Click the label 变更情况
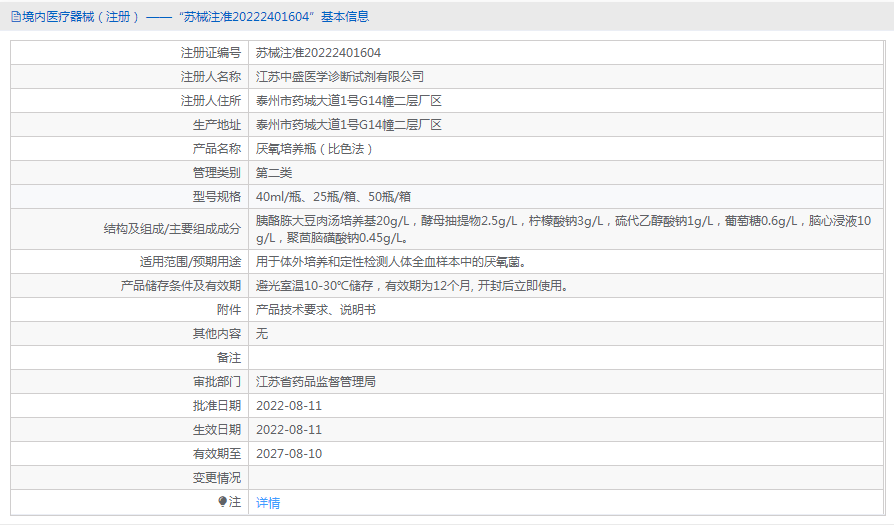This screenshot has width=894, height=525. coord(217,478)
